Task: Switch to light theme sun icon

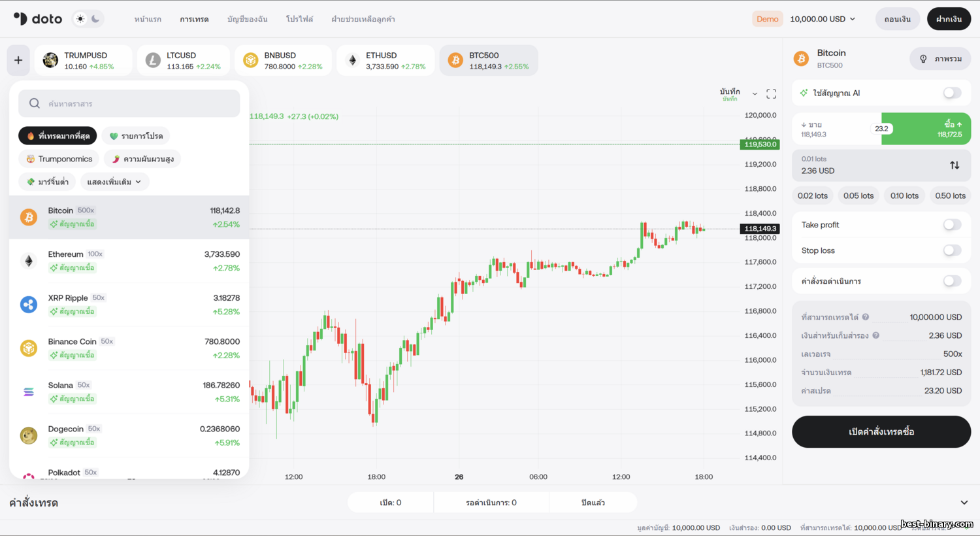Action: coord(80,19)
